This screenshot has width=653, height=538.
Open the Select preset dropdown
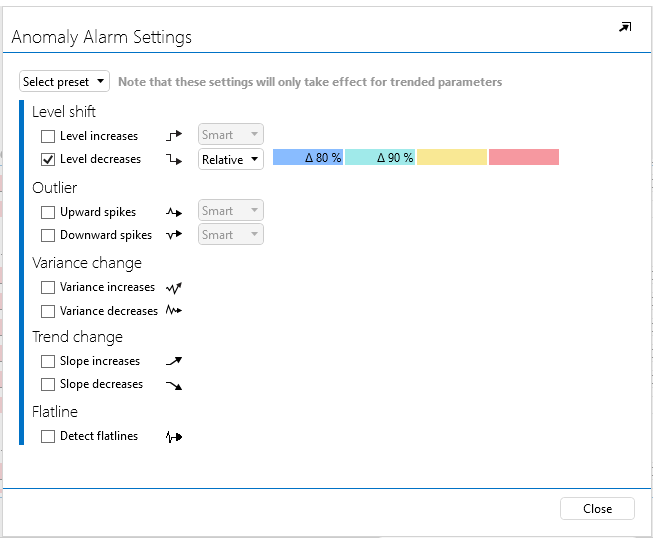[64, 81]
